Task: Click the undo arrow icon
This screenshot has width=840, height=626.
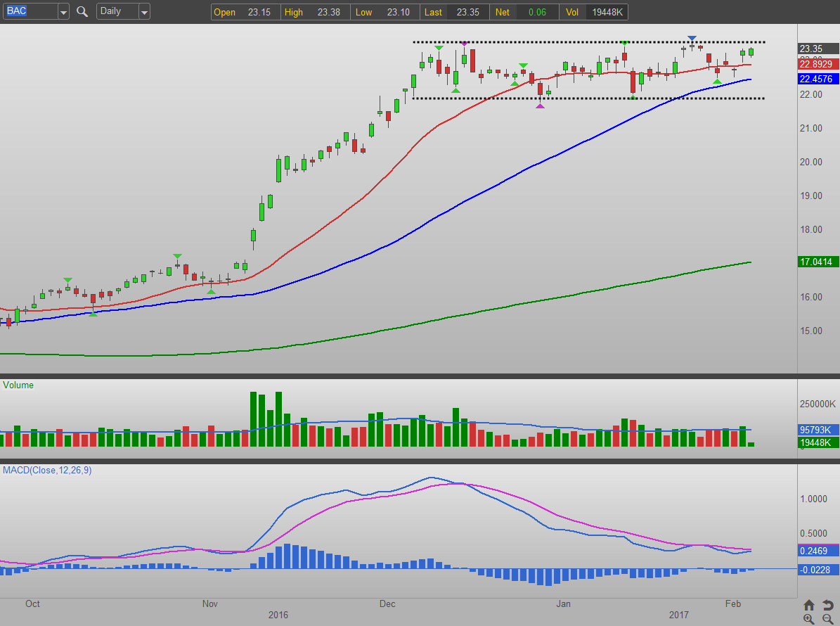Action: coord(827,605)
